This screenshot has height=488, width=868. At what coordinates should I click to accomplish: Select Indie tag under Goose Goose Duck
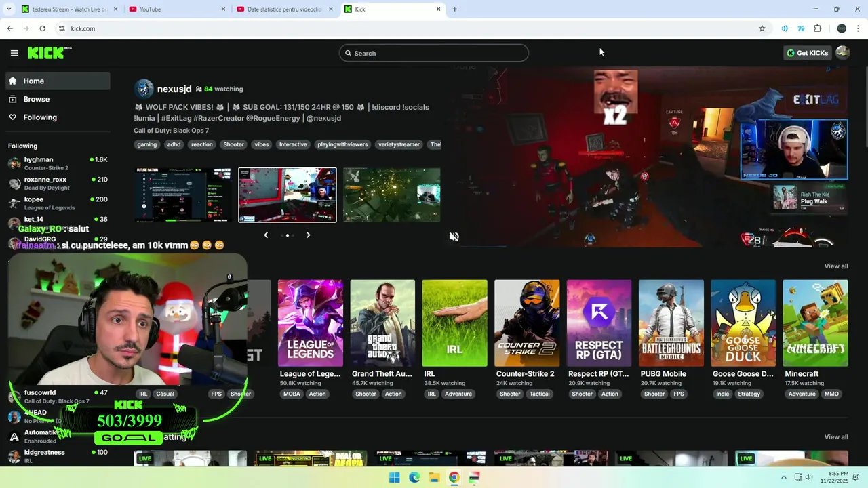(x=723, y=394)
